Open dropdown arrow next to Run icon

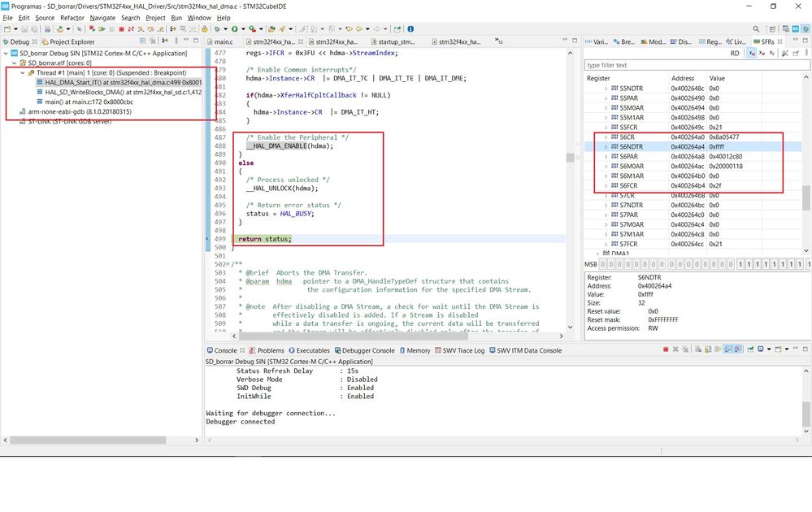[x=243, y=29]
